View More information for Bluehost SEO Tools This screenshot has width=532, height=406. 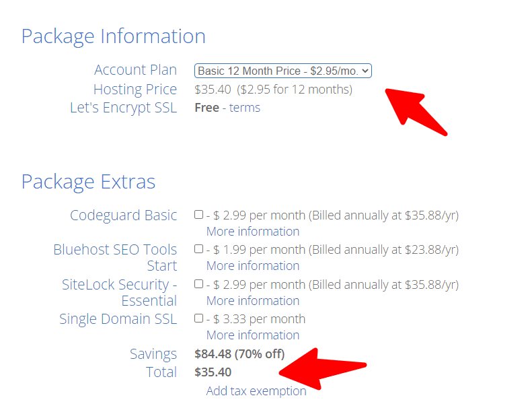point(253,266)
